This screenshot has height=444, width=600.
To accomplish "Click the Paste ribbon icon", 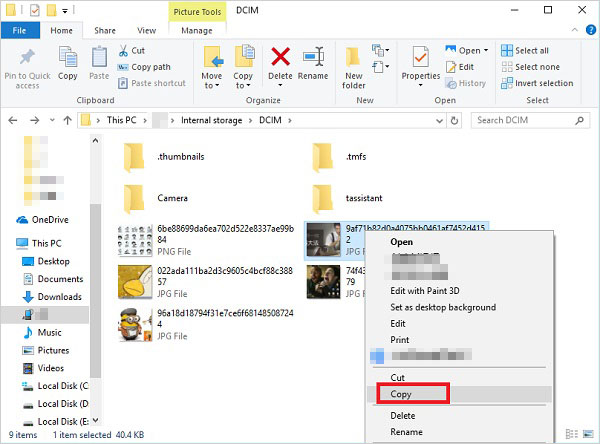I will [99, 57].
